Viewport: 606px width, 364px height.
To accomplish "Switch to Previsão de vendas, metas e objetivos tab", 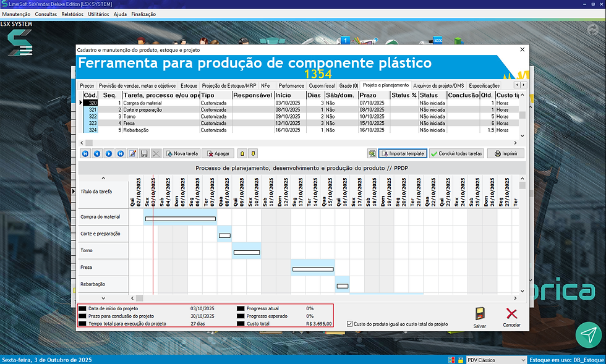I will (x=137, y=86).
